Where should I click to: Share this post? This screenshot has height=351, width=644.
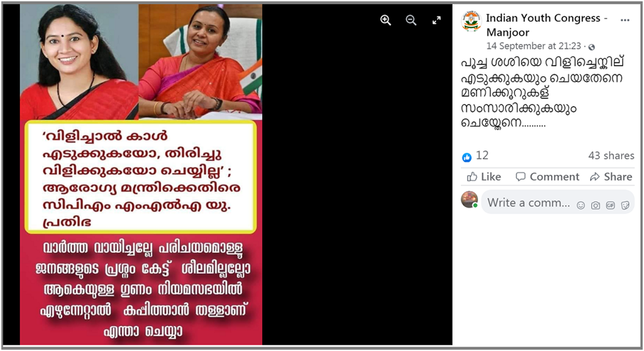point(610,177)
